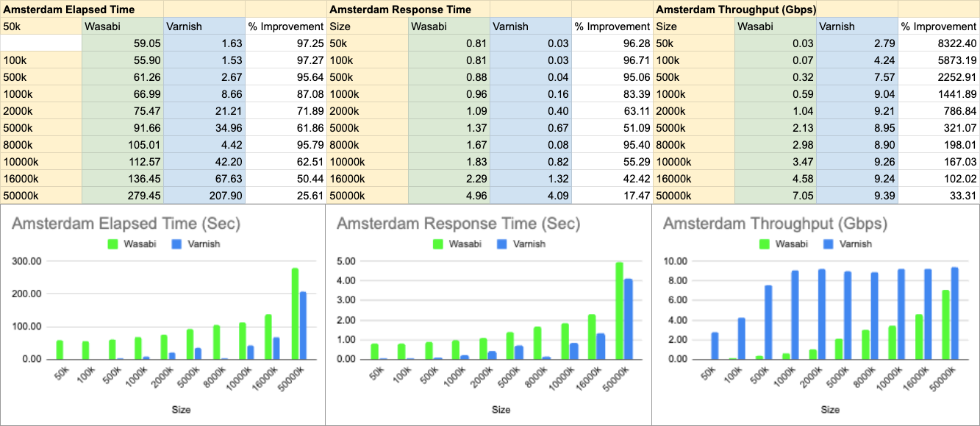
Task: Select the improvement value 25.61
Action: (x=286, y=195)
